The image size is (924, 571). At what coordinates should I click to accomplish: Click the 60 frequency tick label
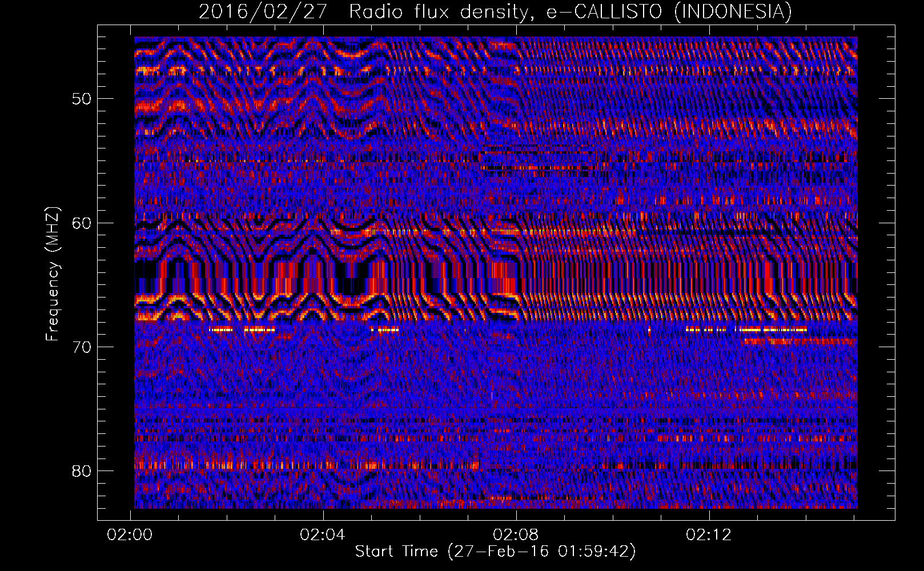(x=82, y=223)
